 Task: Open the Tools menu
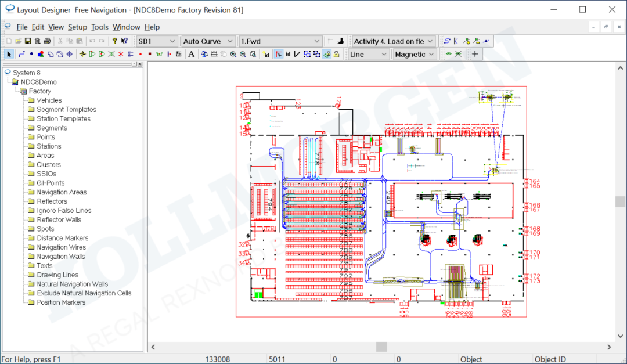tap(100, 27)
